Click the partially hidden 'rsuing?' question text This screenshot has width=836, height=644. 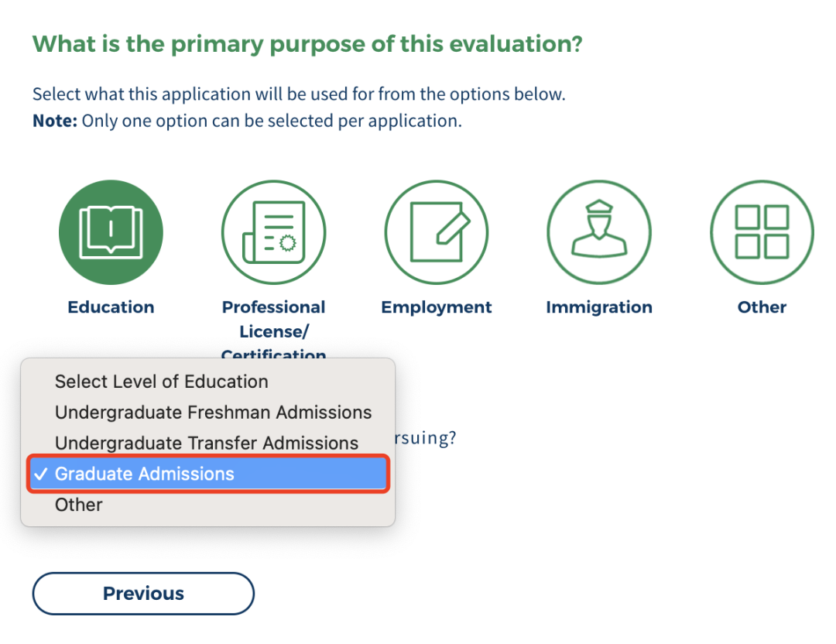(x=426, y=438)
